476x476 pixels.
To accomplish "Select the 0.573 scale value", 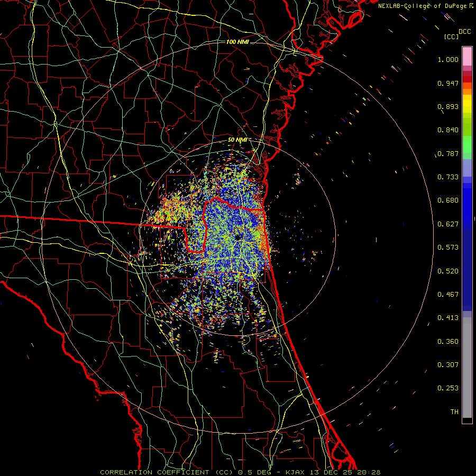I will click(x=448, y=248).
